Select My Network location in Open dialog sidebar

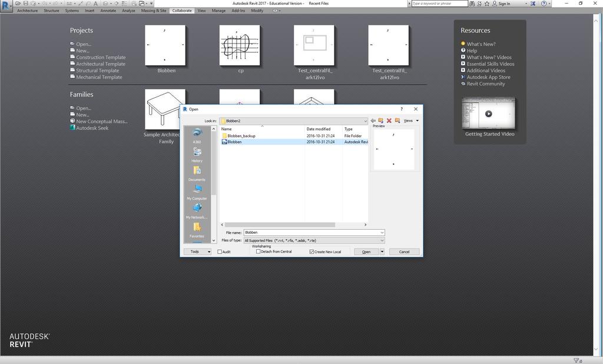197,211
